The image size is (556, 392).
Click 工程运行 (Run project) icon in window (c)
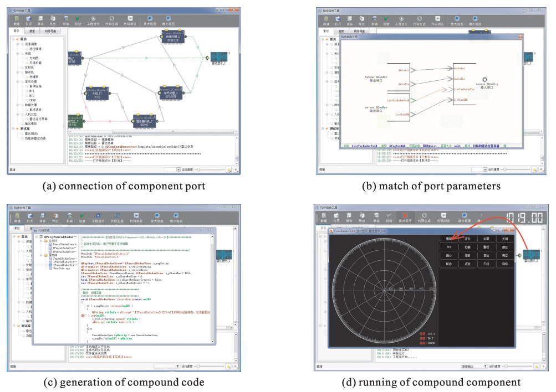coord(98,215)
